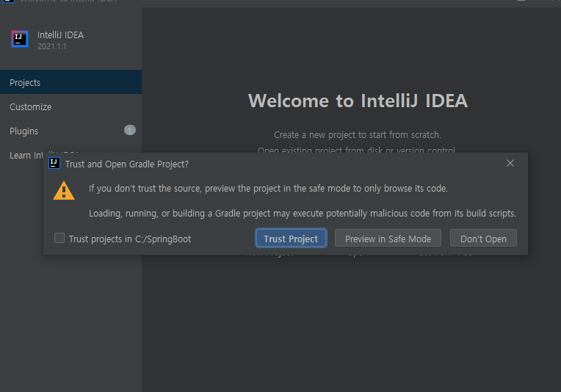Click the Plugins update count badge

pos(130,130)
